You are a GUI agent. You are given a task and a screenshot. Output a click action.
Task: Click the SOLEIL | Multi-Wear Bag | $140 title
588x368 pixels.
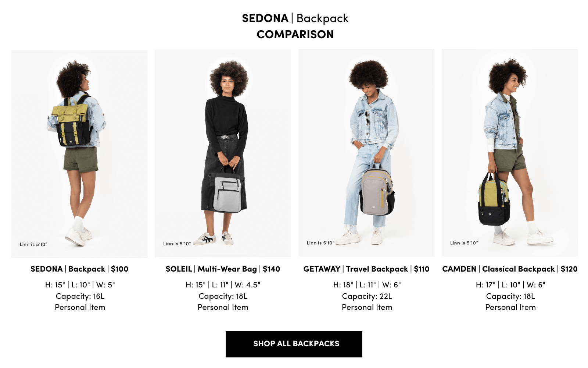(x=223, y=269)
